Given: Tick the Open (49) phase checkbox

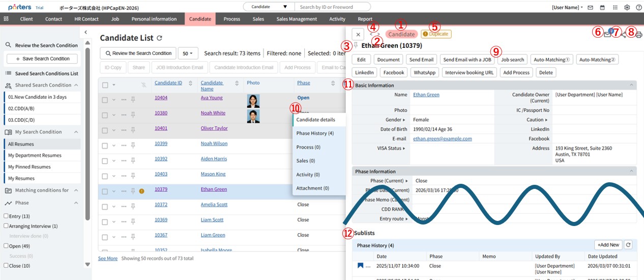Looking at the screenshot, I should pos(6,246).
